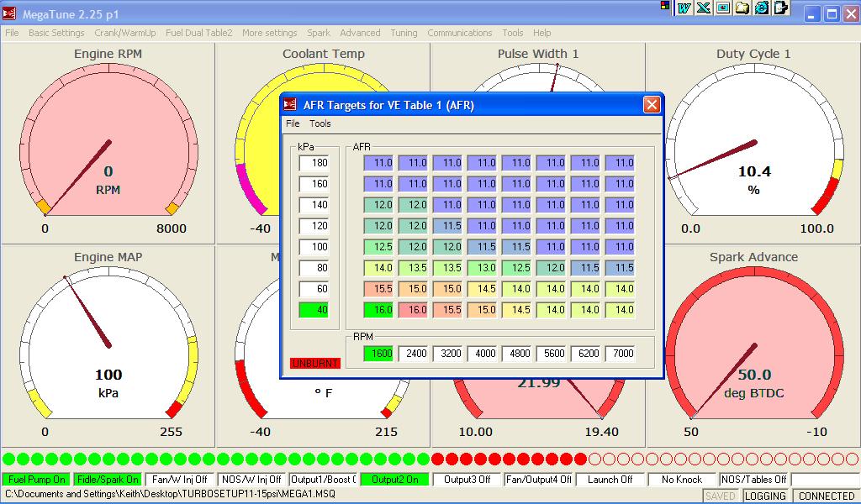This screenshot has width=861, height=504.
Task: Click the MegaTune title bar application icon
Action: tap(8, 13)
